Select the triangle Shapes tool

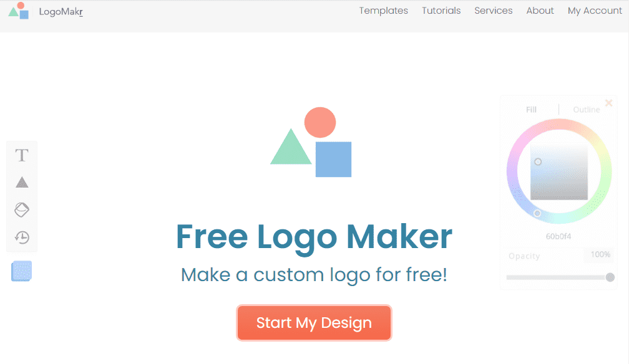22,183
